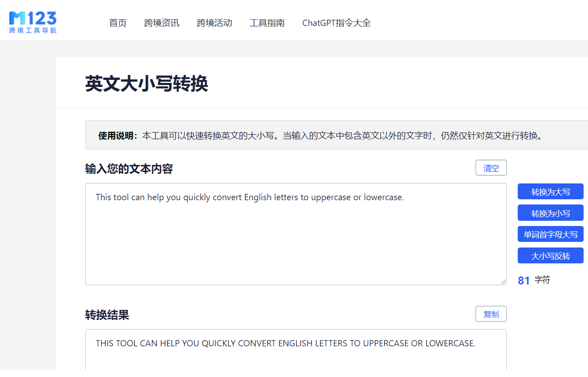Grab the input textarea resize handle
The image size is (588, 377).
503,282
